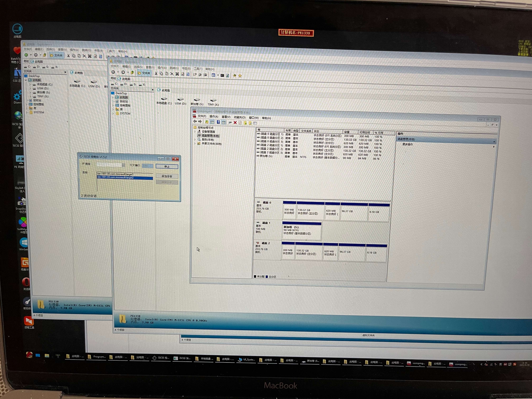Click 停止 button in iSCSI console
The height and width of the screenshot is (399, 532).
pos(167,166)
